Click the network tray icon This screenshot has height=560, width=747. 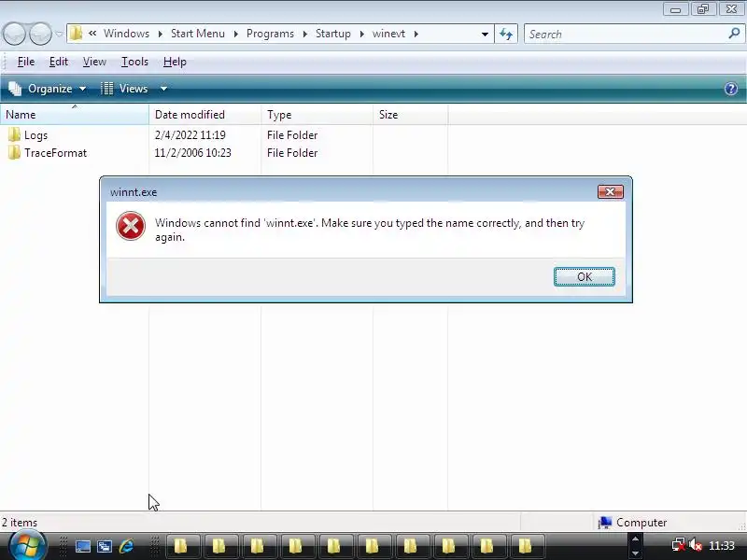(679, 545)
